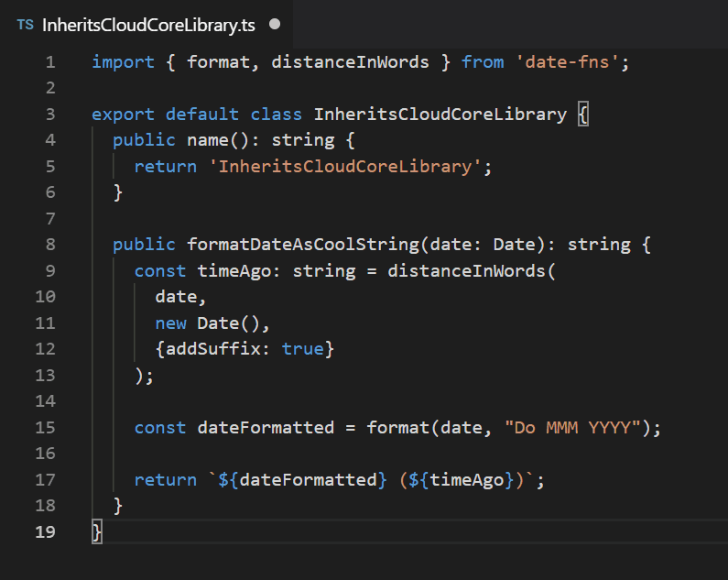Click 'dateFormatted' declaration on line 15
728x580 pixels.
coord(266,428)
